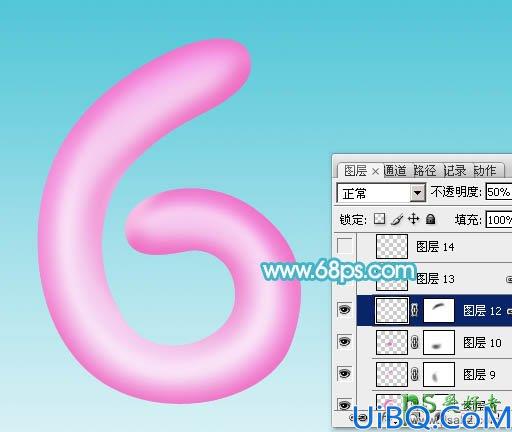Select the 图层 9 layer mask thumbnail
This screenshot has height=432, width=512.
point(439,374)
